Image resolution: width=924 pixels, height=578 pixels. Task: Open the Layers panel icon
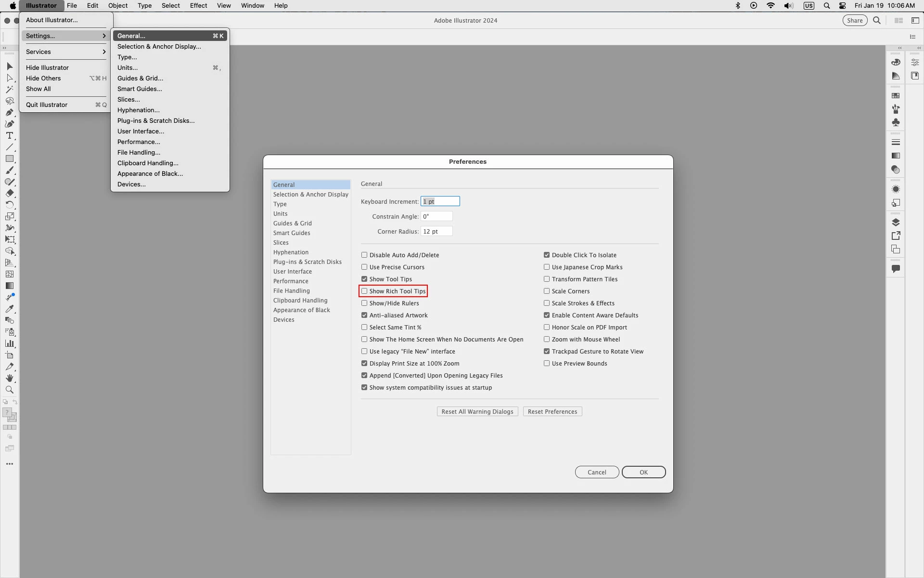[x=896, y=222]
